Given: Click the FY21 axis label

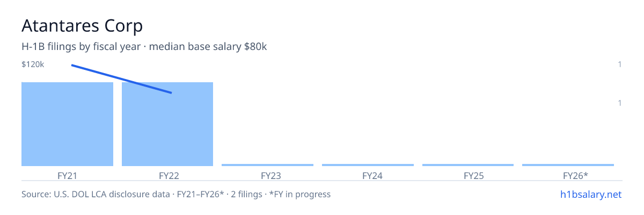Looking at the screenshot, I should click(67, 176).
